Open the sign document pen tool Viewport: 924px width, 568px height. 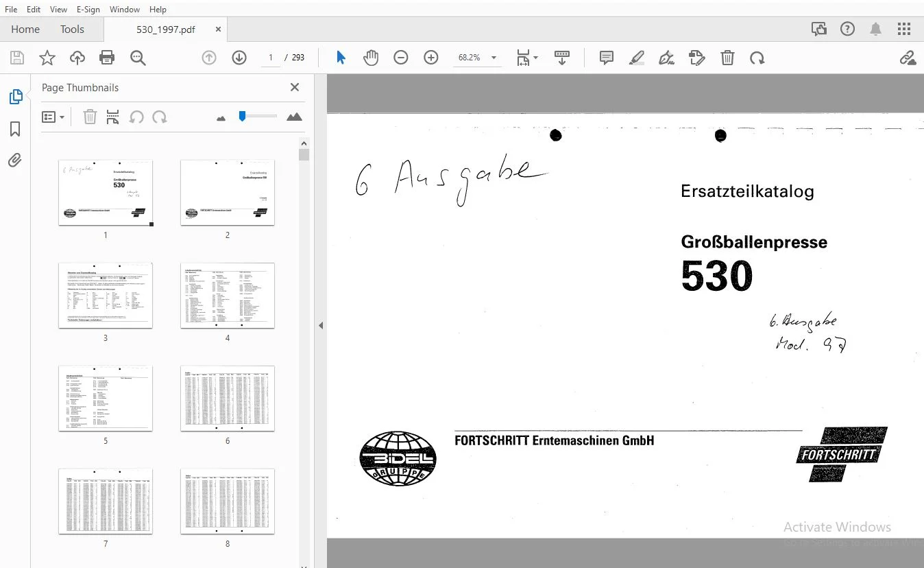pos(667,58)
